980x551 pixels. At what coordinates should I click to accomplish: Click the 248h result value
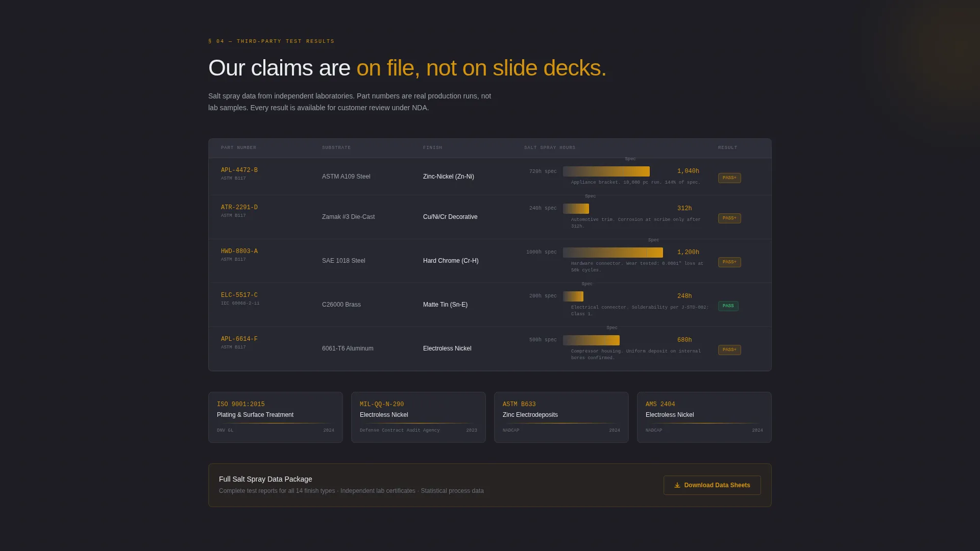coord(684,296)
